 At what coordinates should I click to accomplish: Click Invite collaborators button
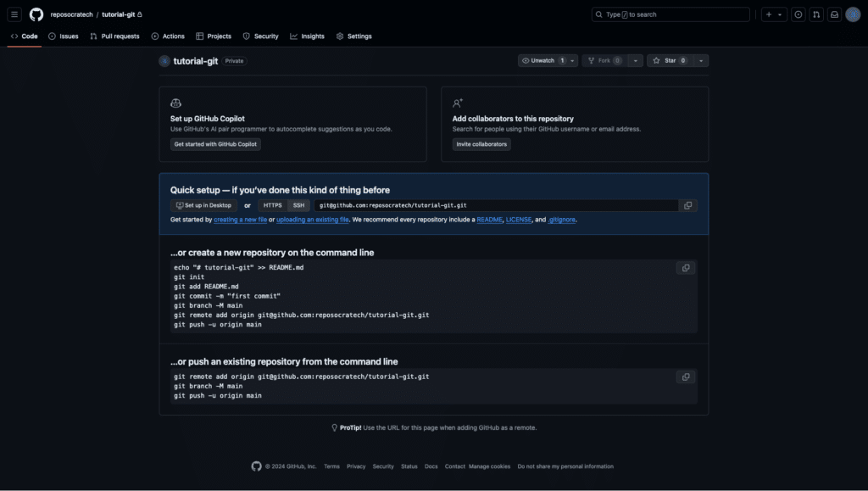pos(481,144)
